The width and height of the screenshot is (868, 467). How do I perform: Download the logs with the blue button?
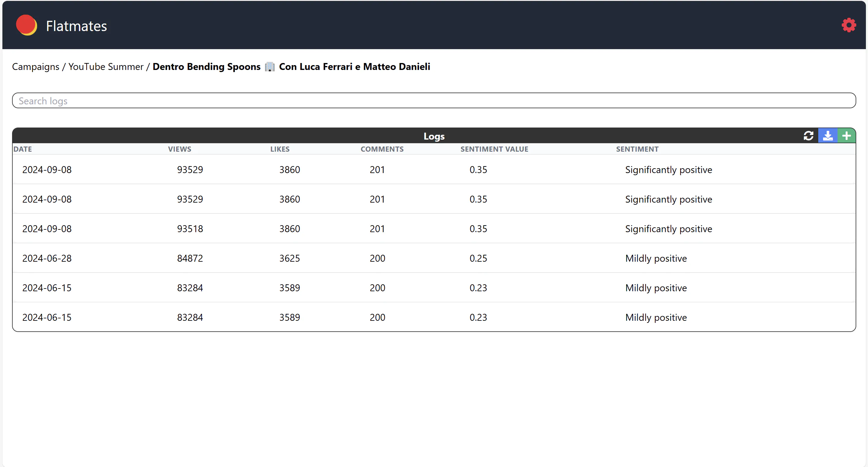[x=828, y=136]
